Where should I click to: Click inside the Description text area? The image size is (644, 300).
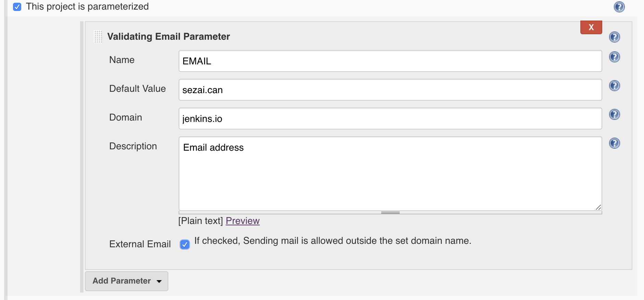(390, 174)
